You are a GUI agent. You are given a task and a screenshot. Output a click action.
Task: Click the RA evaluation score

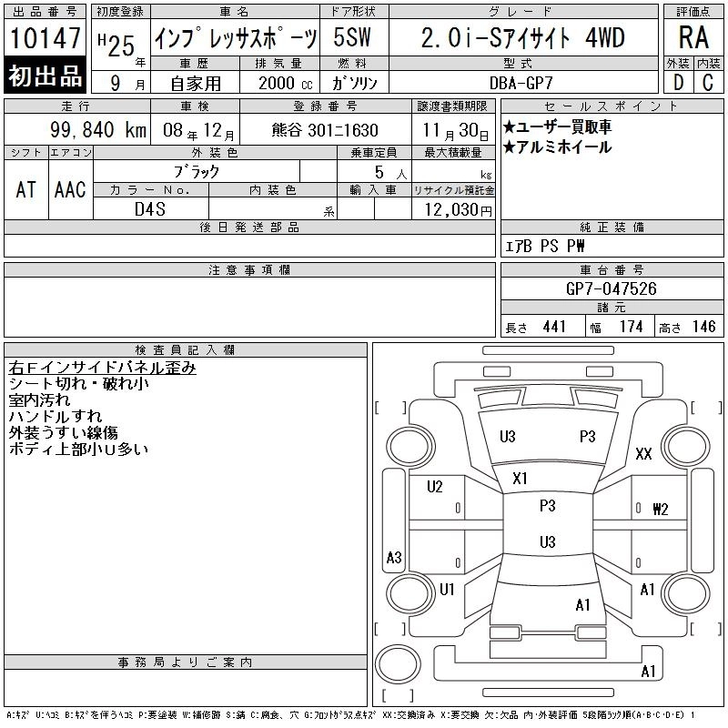[693, 37]
